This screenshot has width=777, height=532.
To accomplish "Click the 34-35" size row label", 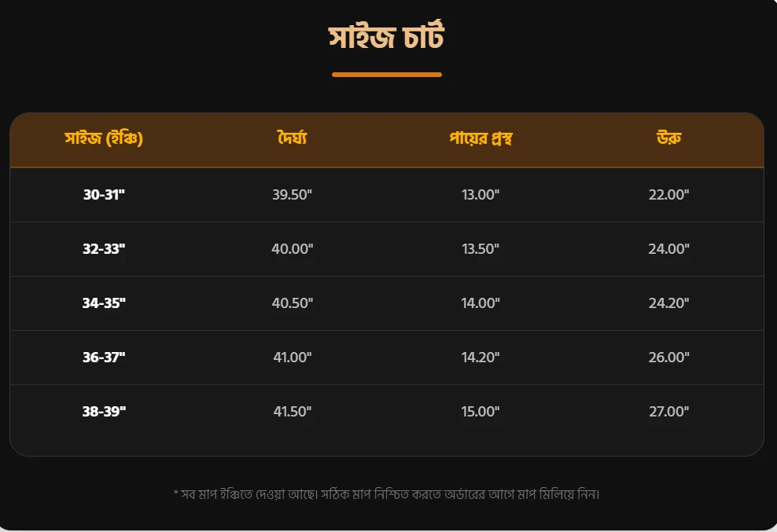I will (104, 303).
